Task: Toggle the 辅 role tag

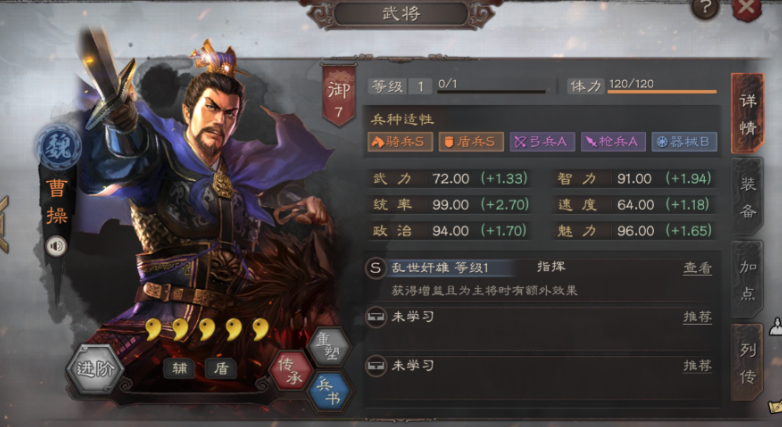Action: [180, 369]
